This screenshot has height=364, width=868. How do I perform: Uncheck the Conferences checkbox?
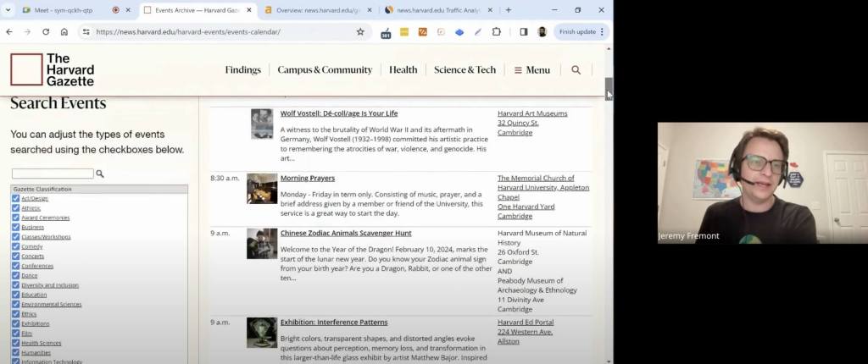point(15,266)
